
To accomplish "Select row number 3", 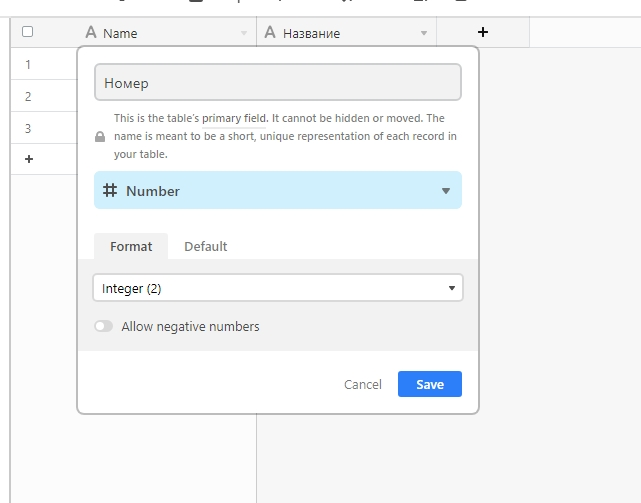I will pos(28,128).
